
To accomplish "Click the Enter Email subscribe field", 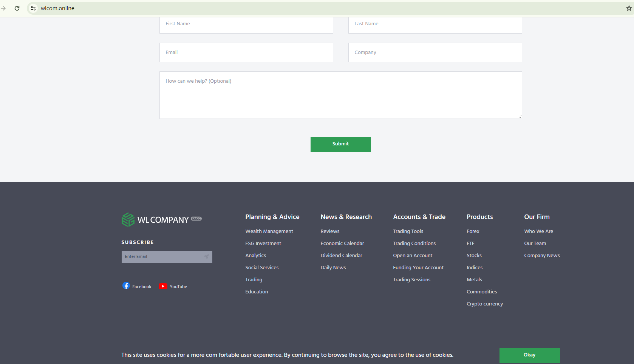I will coord(162,257).
